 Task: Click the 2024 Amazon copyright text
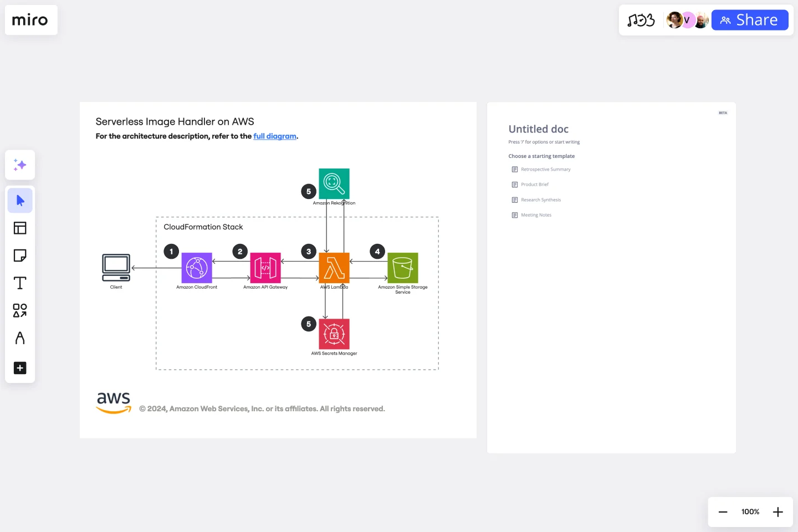[x=262, y=409]
